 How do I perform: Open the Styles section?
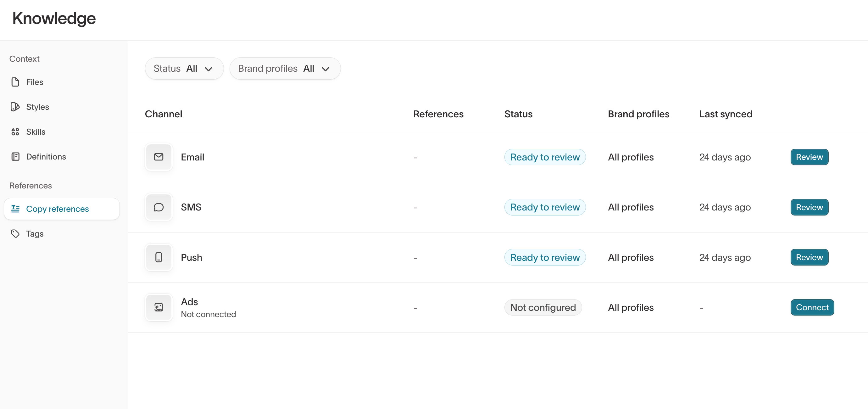[x=62, y=107]
